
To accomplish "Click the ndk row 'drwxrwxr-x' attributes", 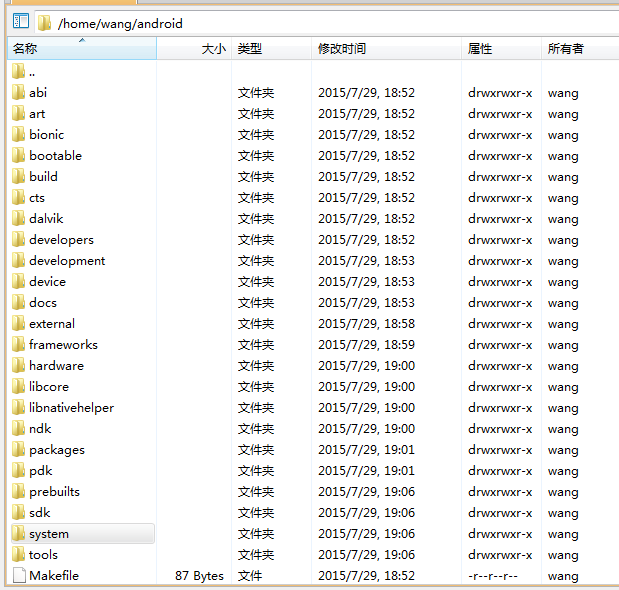I will [x=500, y=429].
